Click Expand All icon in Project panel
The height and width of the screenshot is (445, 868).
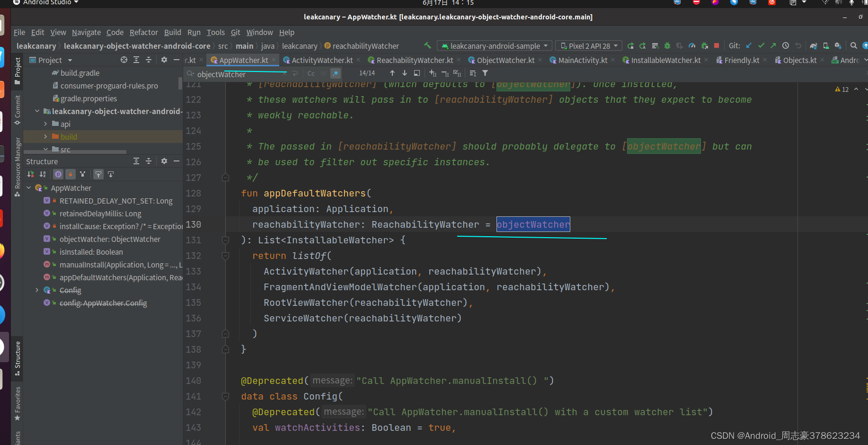coord(136,60)
